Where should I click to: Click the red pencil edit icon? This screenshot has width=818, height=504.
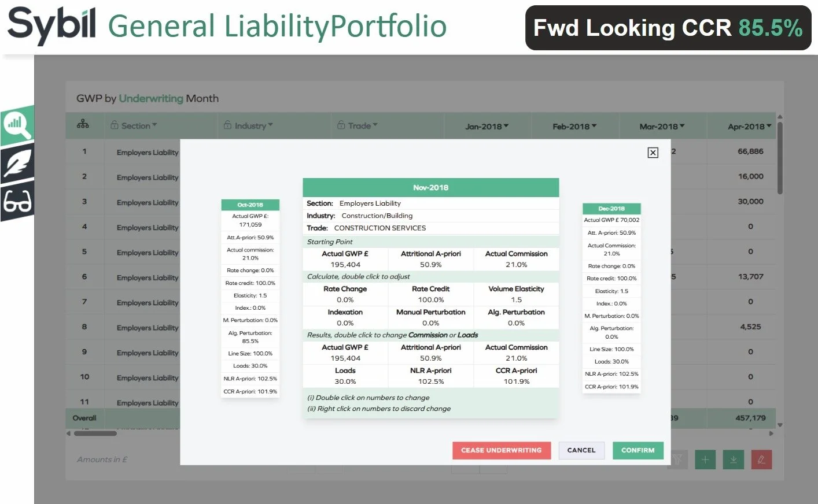tap(761, 459)
